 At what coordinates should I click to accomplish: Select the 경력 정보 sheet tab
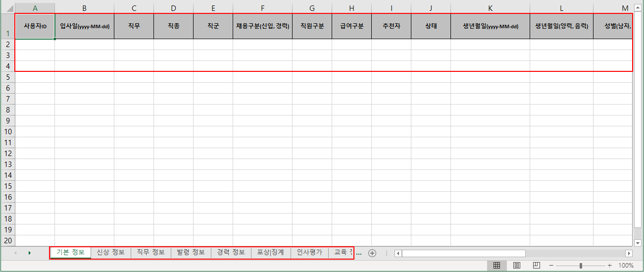[231, 253]
